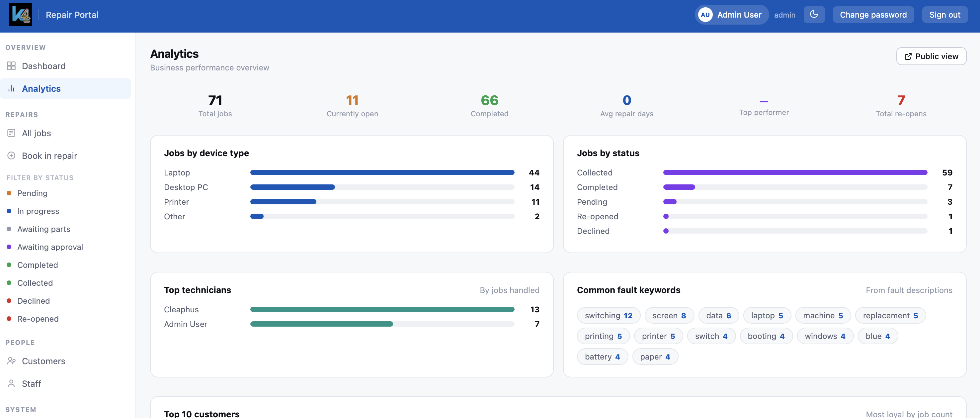Screen dimensions: 980x418
Task: Click the Dashboard grid icon in the sidebar
Action: click(11, 66)
